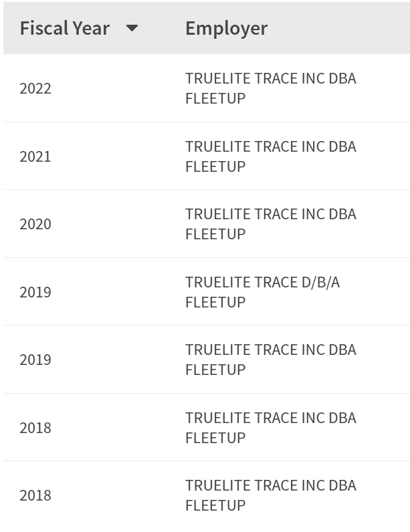Image resolution: width=410 pixels, height=532 pixels.
Task: Select the last 2018 fiscal year cell
Action: click(x=35, y=495)
